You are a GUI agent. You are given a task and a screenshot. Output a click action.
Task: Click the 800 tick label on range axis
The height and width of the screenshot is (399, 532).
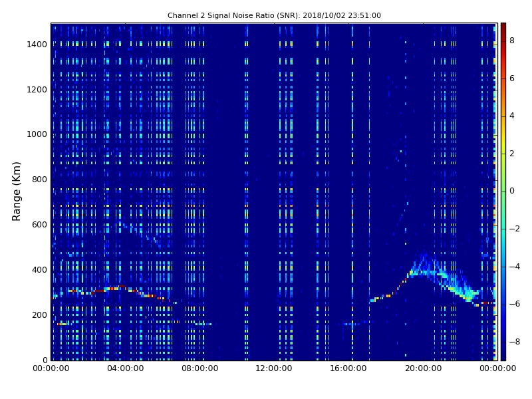point(39,180)
